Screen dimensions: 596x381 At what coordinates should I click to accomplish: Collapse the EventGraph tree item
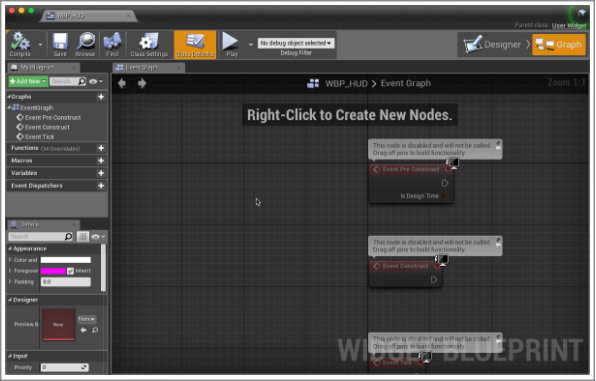click(9, 108)
